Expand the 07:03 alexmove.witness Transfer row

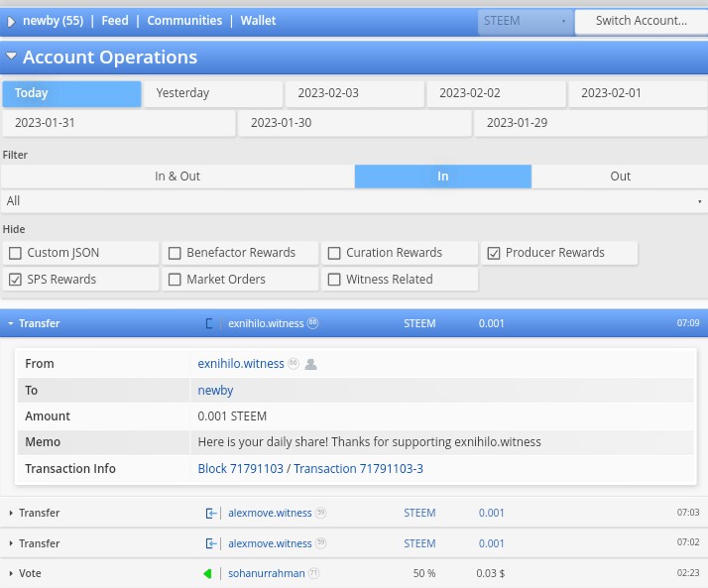[x=11, y=513]
